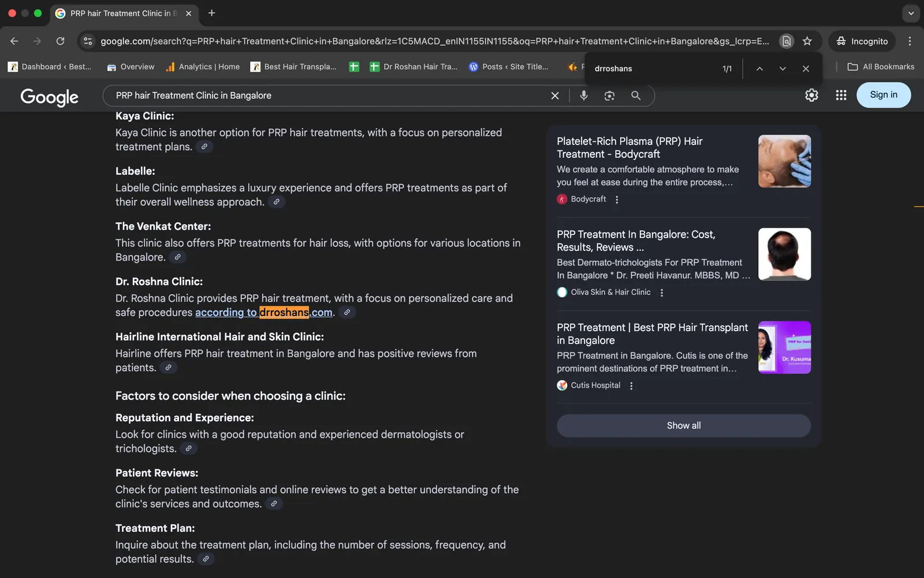Open the Cutis Hospital purple thumbnail
Image resolution: width=924 pixels, height=578 pixels.
(784, 347)
